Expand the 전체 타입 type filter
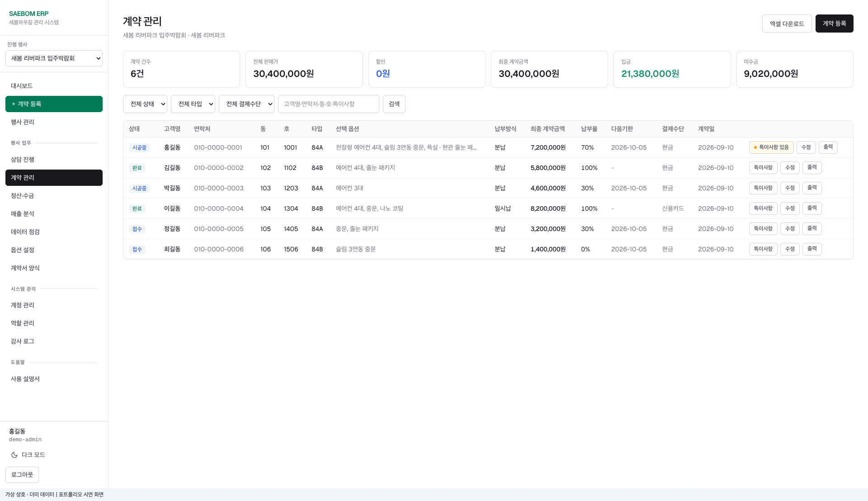Viewport: 868px width, 501px height. [x=193, y=104]
